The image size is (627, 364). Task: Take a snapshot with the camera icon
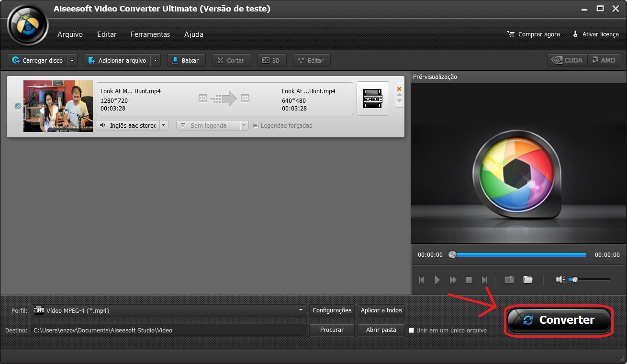[509, 280]
